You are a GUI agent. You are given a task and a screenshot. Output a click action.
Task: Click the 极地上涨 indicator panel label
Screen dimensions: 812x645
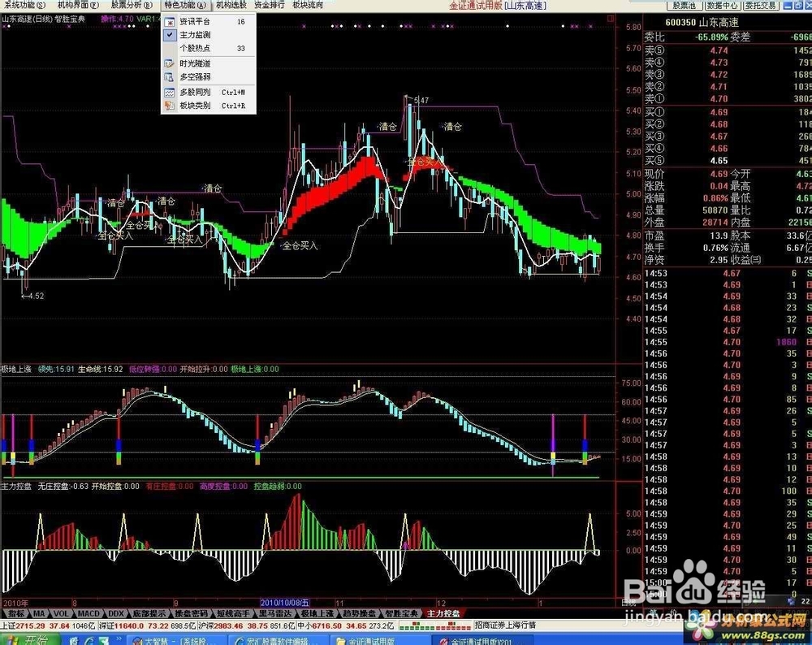pyautogui.click(x=16, y=369)
